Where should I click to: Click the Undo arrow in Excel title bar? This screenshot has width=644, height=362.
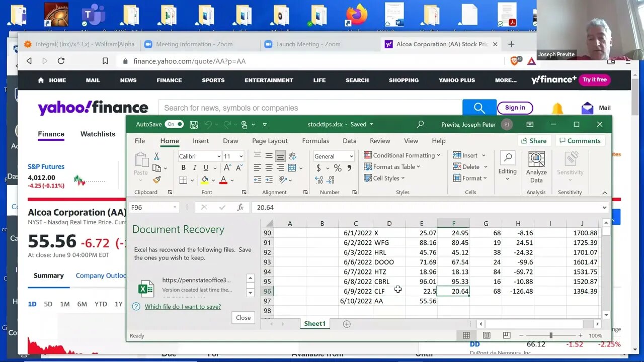point(208,124)
